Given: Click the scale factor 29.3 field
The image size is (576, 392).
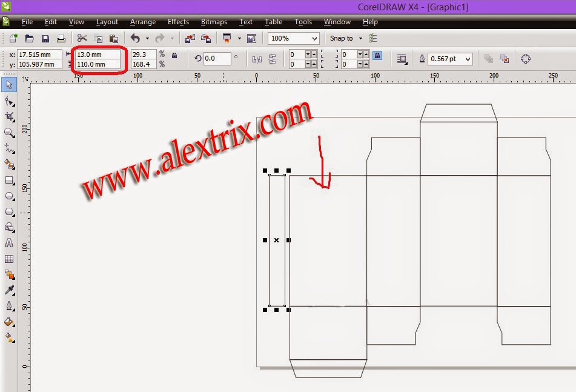Looking at the screenshot, I should pyautogui.click(x=144, y=55).
